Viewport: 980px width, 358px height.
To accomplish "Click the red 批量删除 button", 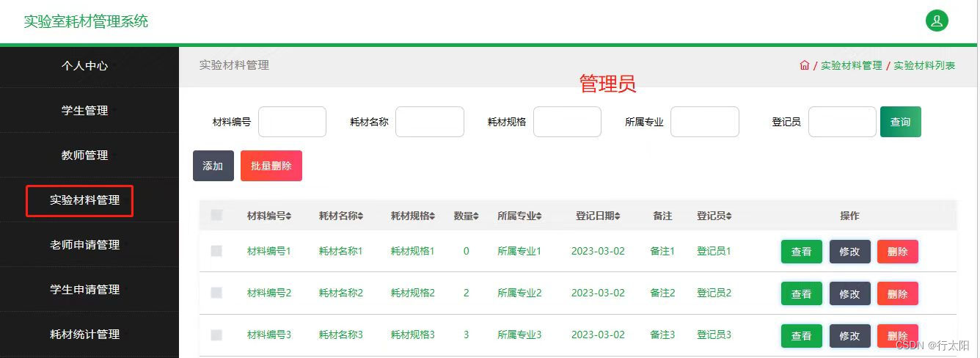I will 271,166.
